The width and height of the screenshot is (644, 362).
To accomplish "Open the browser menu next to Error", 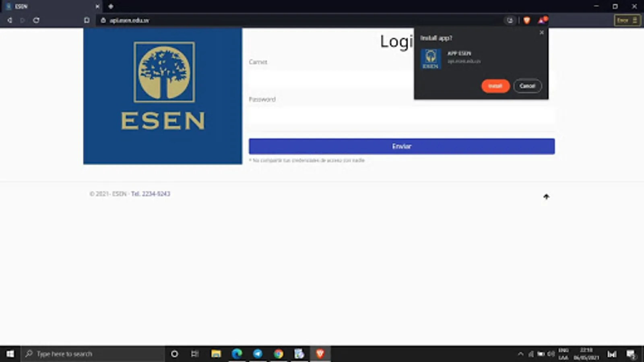I will pyautogui.click(x=635, y=21).
